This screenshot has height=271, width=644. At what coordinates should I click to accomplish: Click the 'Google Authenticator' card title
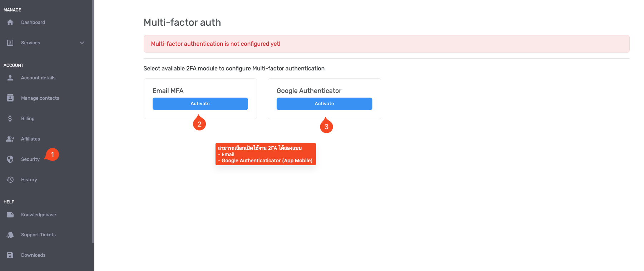pyautogui.click(x=309, y=91)
